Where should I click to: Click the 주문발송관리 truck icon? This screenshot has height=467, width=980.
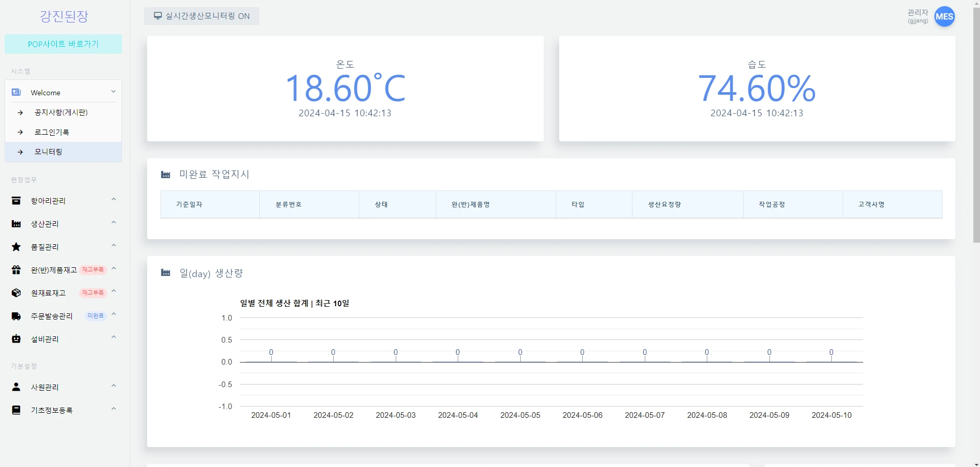[x=16, y=316]
